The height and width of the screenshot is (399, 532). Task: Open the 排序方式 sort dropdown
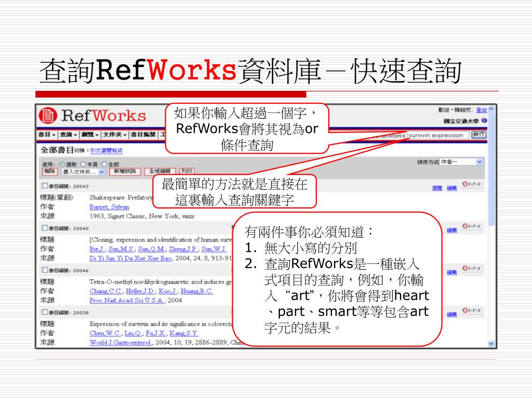(x=461, y=162)
